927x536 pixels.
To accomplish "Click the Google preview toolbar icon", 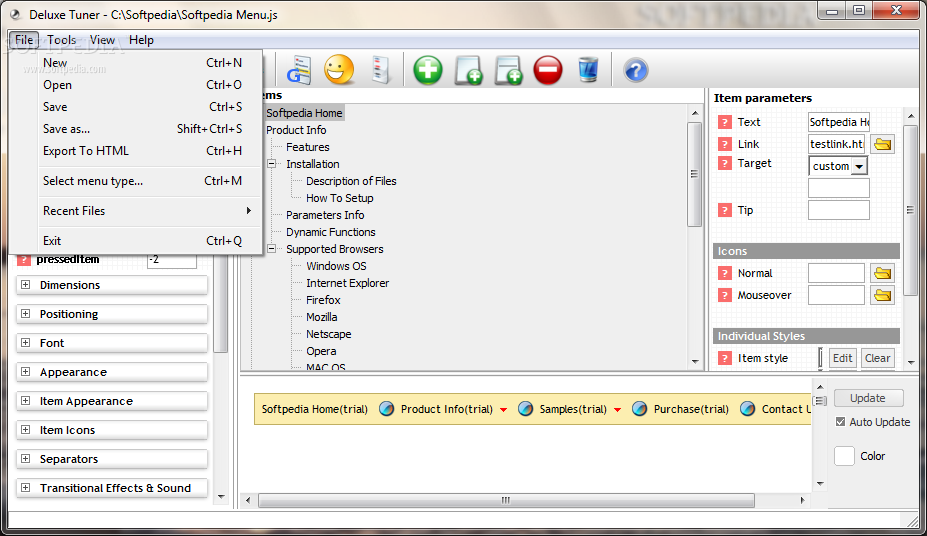I will click(x=299, y=70).
